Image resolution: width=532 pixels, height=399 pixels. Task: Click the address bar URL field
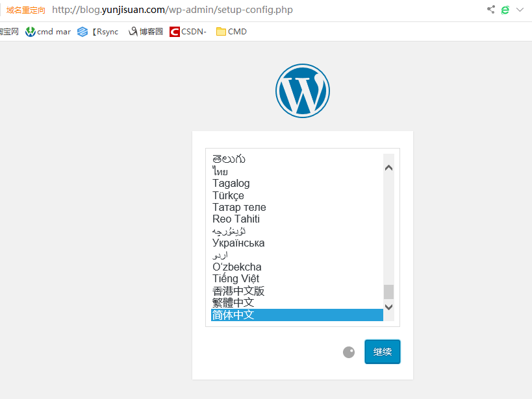[172, 10]
